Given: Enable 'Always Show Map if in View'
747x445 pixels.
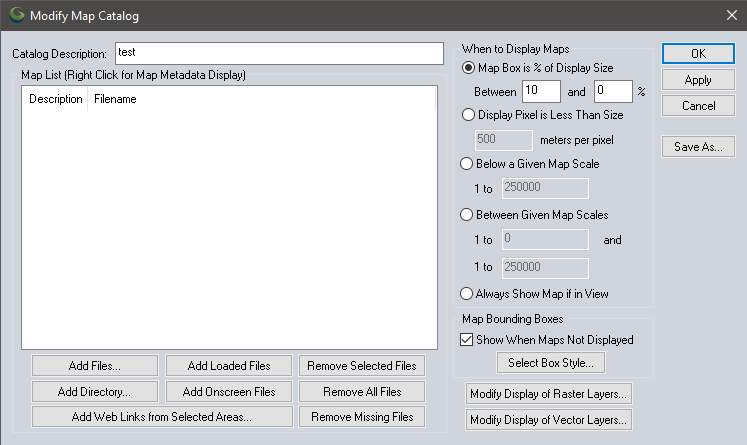Looking at the screenshot, I should tap(469, 294).
